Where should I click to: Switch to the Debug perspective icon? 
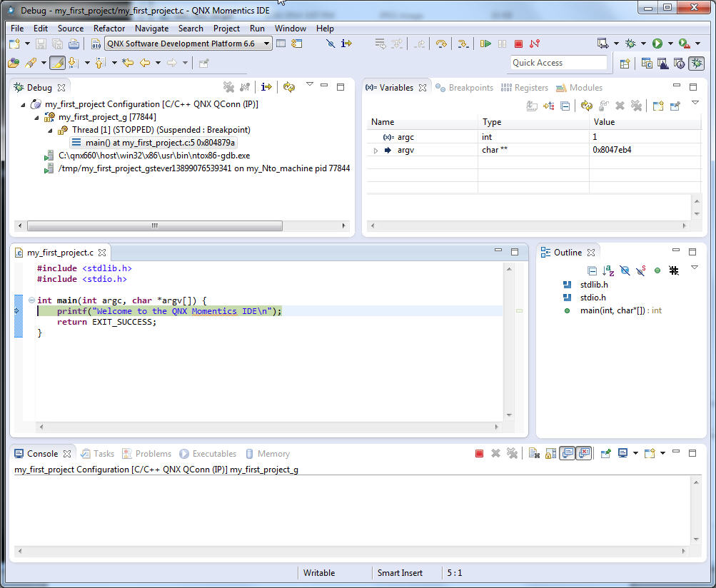696,64
